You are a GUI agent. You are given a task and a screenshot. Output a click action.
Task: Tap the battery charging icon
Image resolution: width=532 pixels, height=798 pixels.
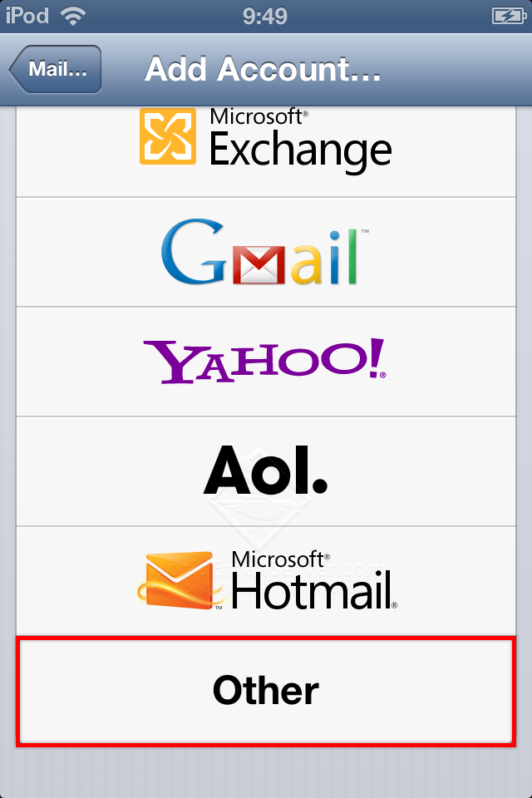[509, 17]
